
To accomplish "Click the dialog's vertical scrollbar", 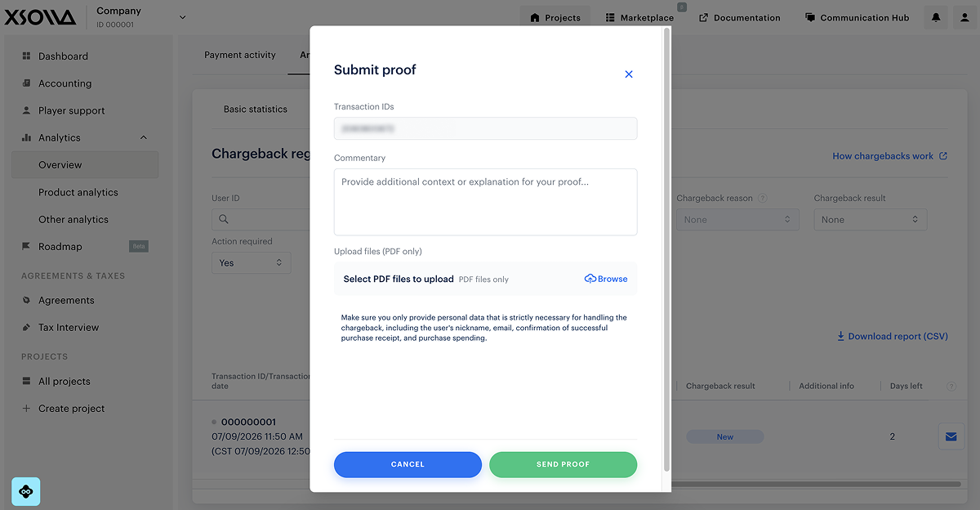I will (x=667, y=249).
